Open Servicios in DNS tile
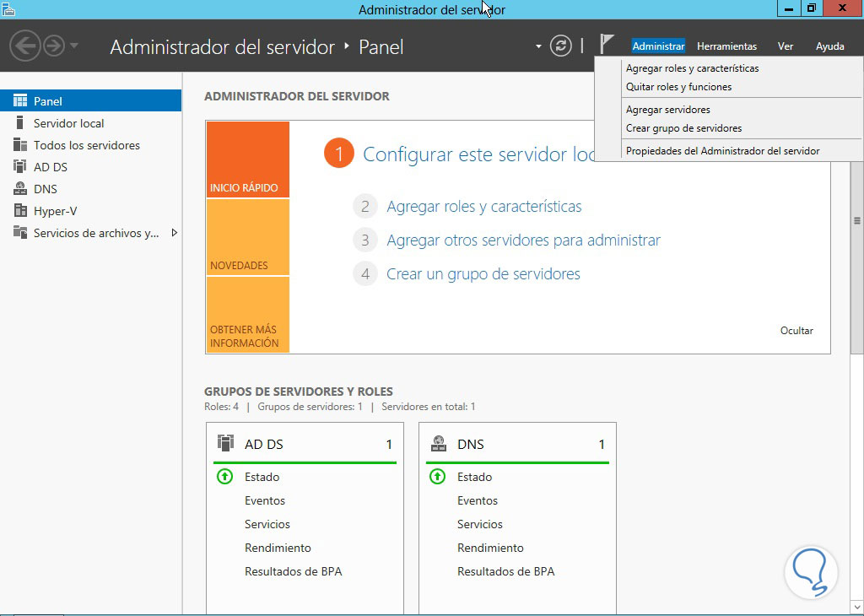864x616 pixels. point(480,524)
